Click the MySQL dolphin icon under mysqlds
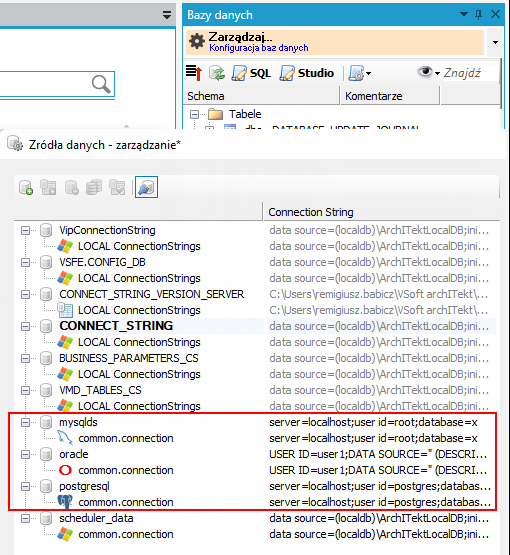This screenshot has width=510, height=555. tap(65, 438)
